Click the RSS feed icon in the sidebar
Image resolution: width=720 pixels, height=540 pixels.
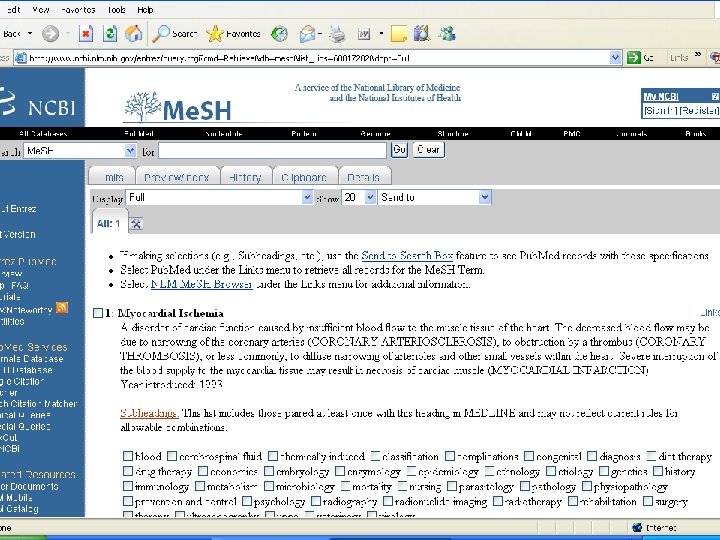click(62, 308)
